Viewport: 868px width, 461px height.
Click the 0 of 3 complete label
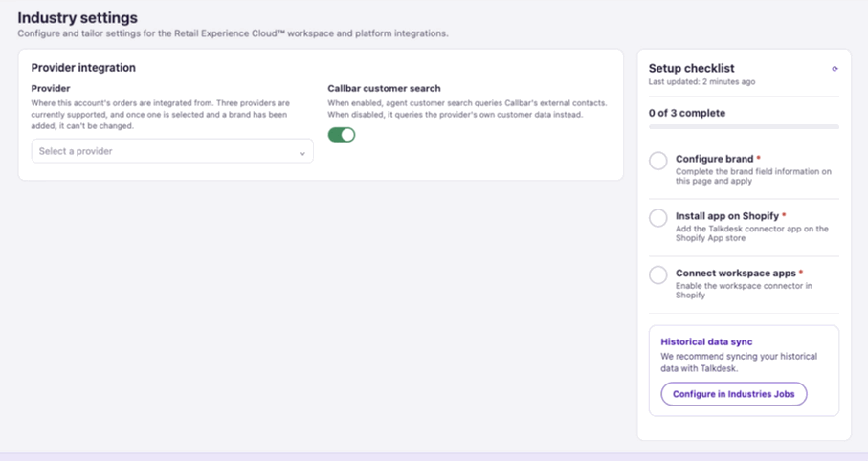[687, 113]
